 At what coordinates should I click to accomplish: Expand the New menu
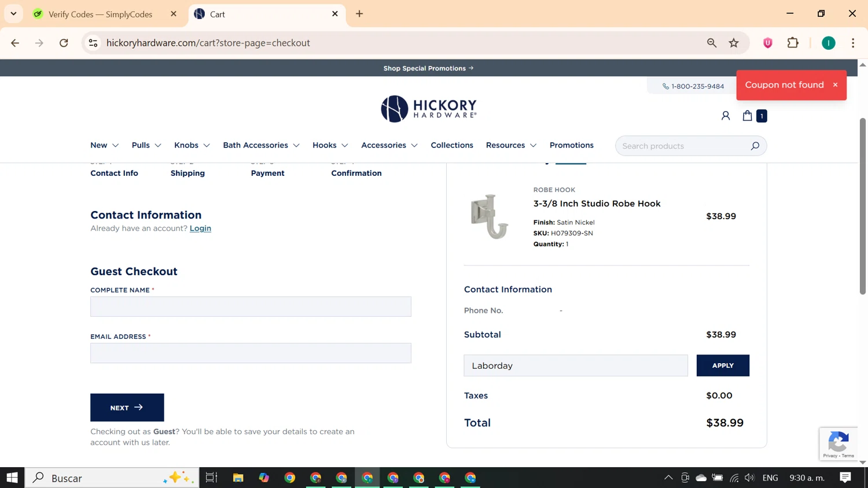(104, 145)
